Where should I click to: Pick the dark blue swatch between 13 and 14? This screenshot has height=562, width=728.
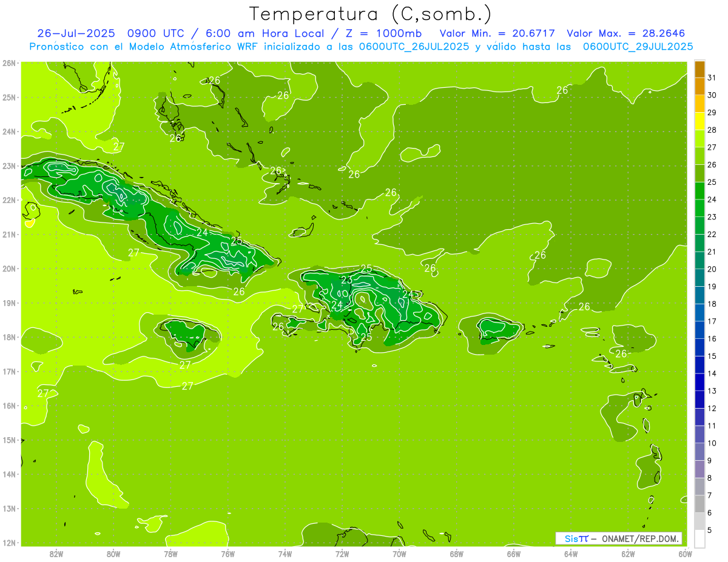(x=699, y=382)
